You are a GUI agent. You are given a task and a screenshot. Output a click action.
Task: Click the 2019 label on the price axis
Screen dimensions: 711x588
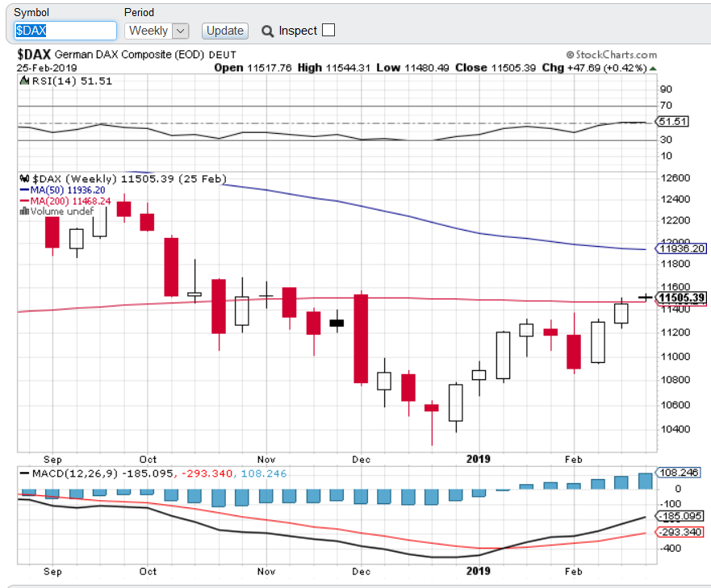click(479, 458)
